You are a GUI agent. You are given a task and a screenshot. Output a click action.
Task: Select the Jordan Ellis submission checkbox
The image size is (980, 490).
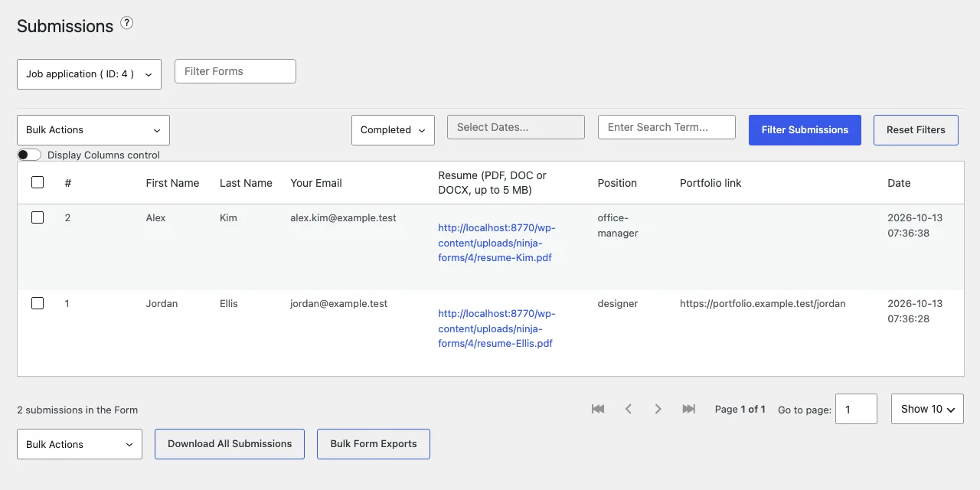coord(38,303)
